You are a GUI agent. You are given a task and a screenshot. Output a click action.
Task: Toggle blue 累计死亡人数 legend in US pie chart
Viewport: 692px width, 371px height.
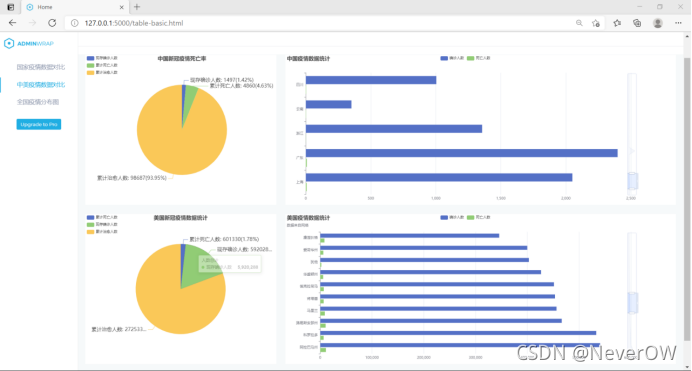click(102, 217)
